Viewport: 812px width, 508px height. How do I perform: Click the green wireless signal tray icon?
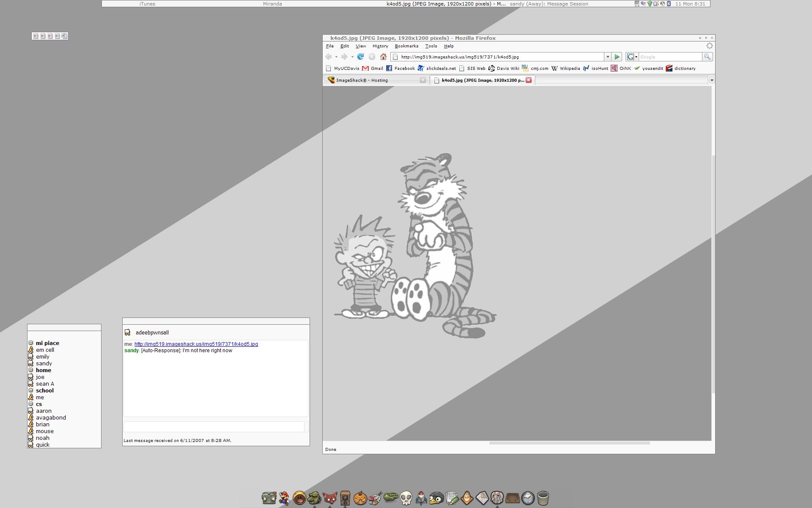click(x=650, y=4)
